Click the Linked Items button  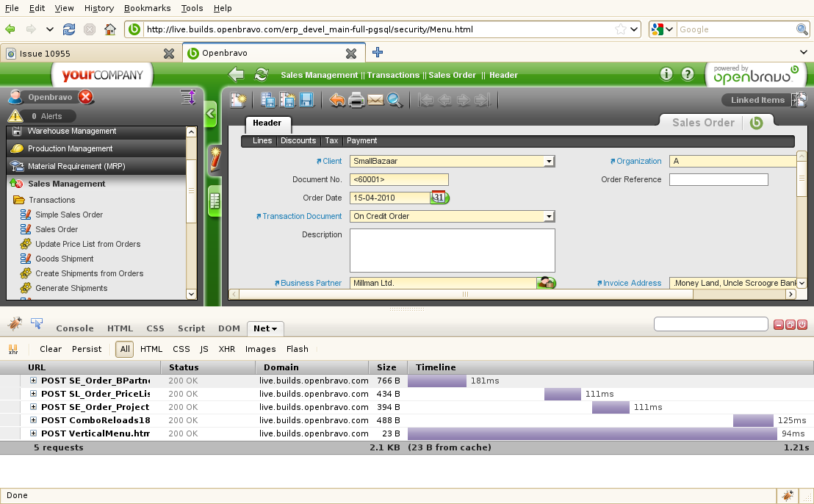(757, 100)
